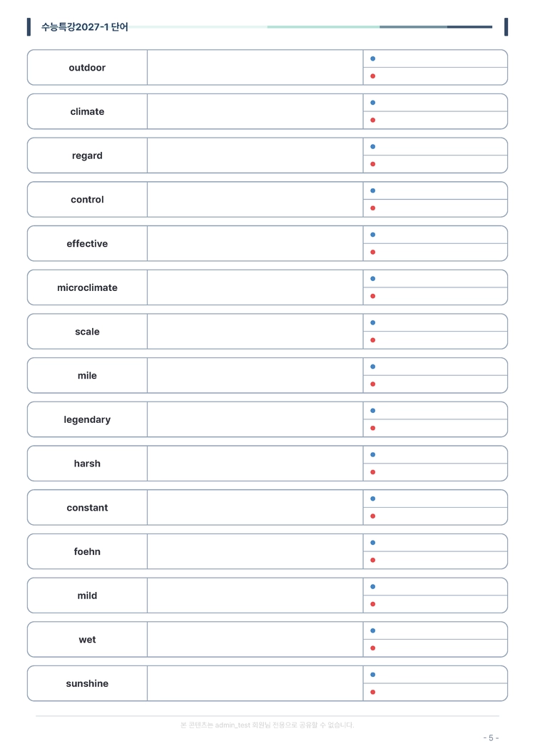Viewport: 535px width, 756px height.
Task: Click the blue dot in the outdoor row
Action: coord(373,58)
